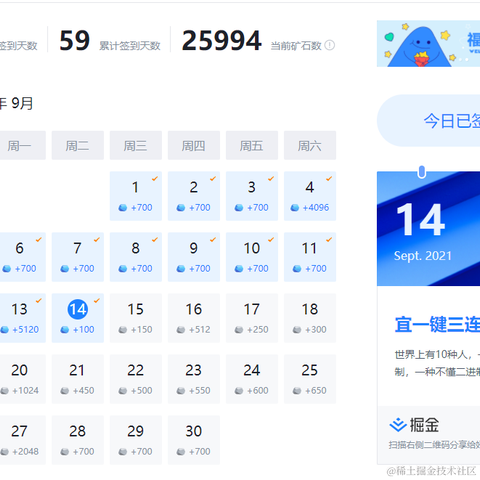Select day 25 cell with +650
The height and width of the screenshot is (480, 480).
310,379
